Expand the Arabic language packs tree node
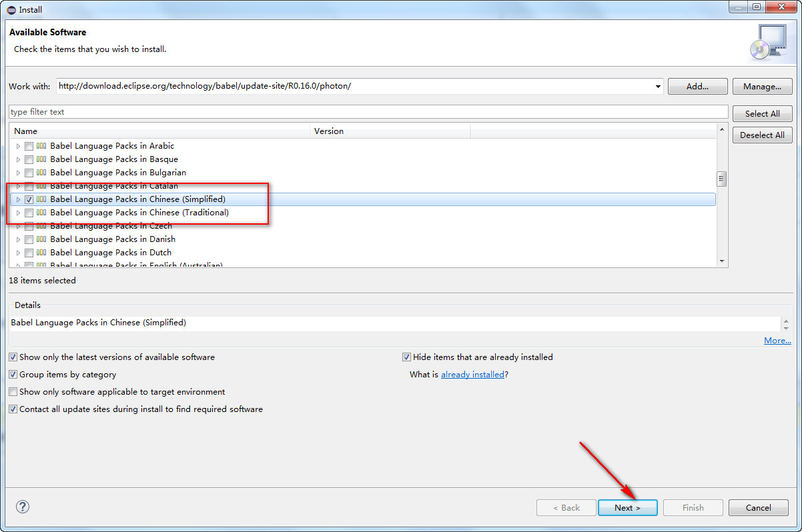 tap(18, 146)
